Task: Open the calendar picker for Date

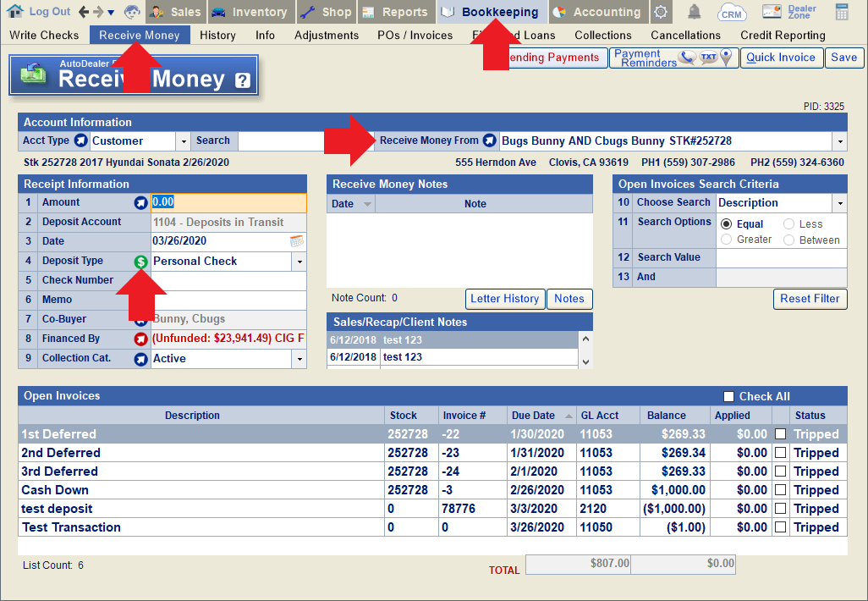Action: click(297, 241)
